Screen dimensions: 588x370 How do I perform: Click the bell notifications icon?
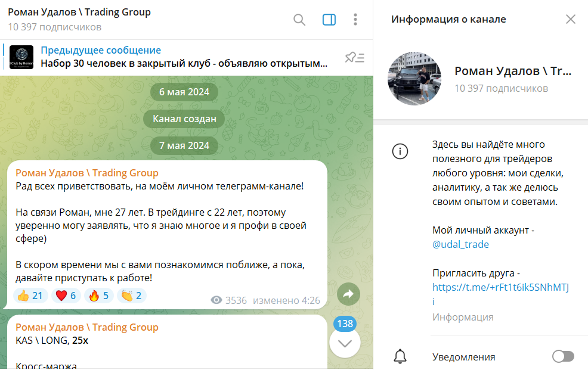pos(400,356)
